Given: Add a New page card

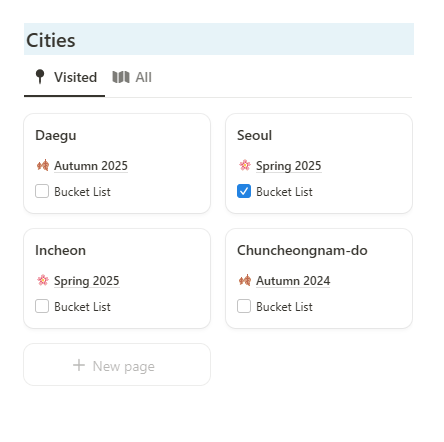Looking at the screenshot, I should click(117, 365).
